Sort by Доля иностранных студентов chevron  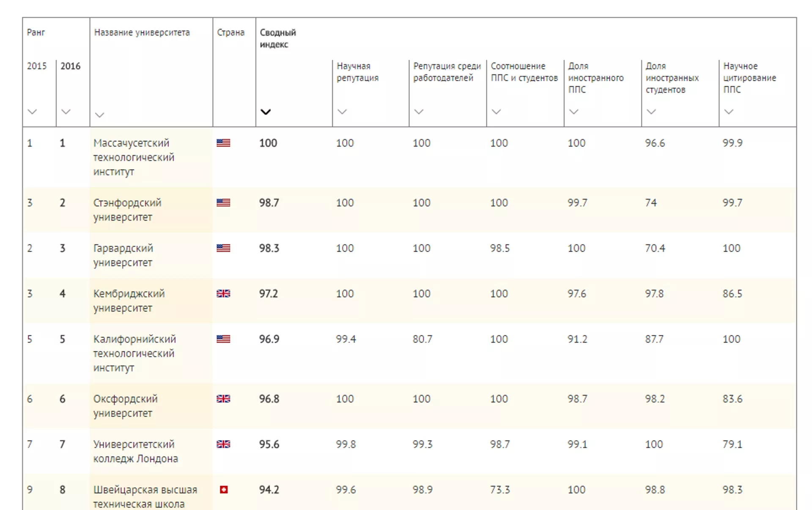pos(651,112)
